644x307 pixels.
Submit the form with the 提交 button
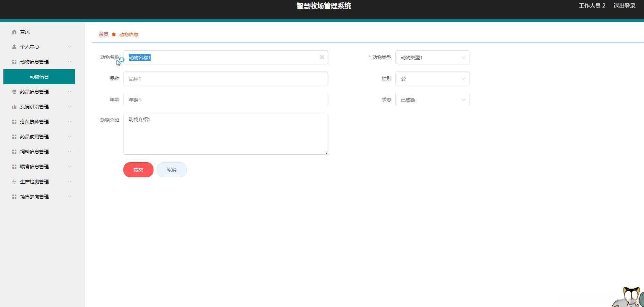tap(138, 170)
